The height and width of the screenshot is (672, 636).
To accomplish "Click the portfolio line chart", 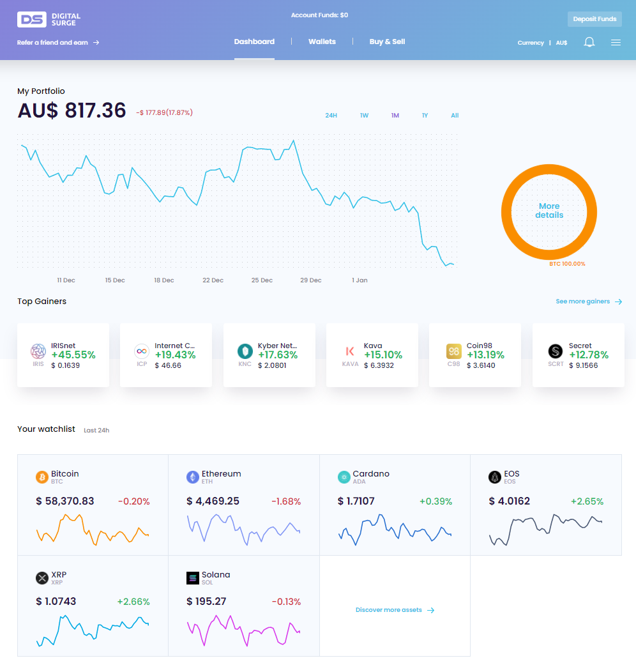I will click(238, 201).
